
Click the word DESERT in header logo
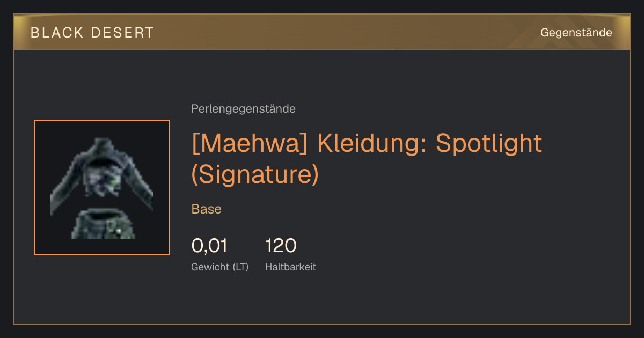tap(123, 33)
